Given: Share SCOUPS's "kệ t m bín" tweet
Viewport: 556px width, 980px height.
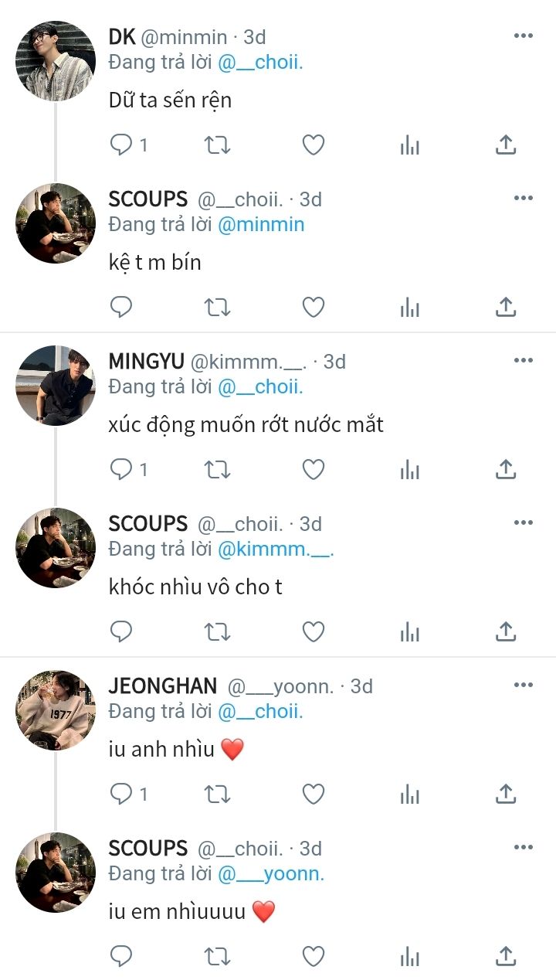Looking at the screenshot, I should (x=505, y=307).
